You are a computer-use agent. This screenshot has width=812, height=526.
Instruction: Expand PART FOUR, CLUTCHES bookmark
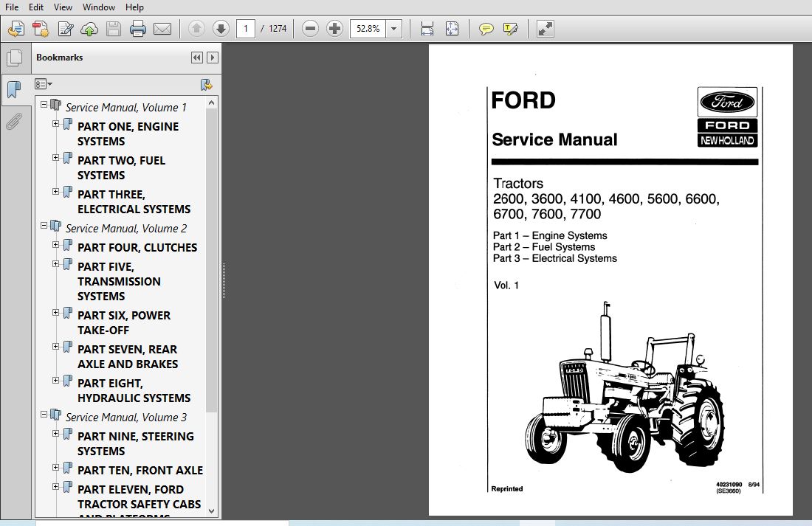coord(55,245)
